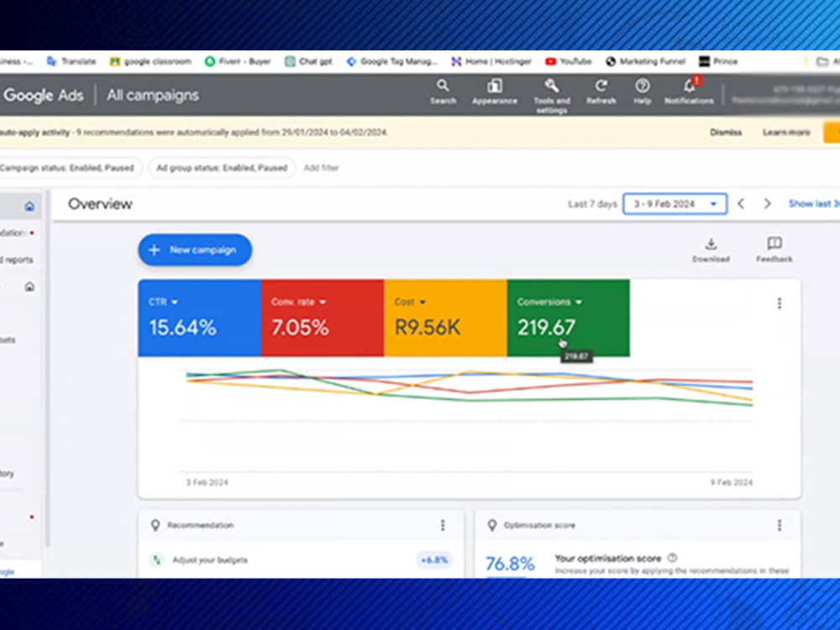Click the 3 Feb 2024 axis label

(x=207, y=483)
